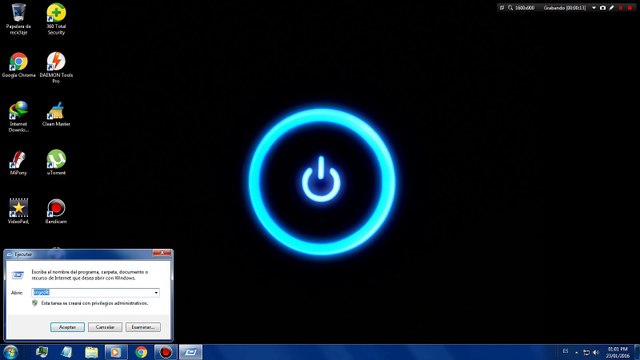Click the clock and date in taskbar
The width and height of the screenshot is (640, 360).
(x=618, y=352)
